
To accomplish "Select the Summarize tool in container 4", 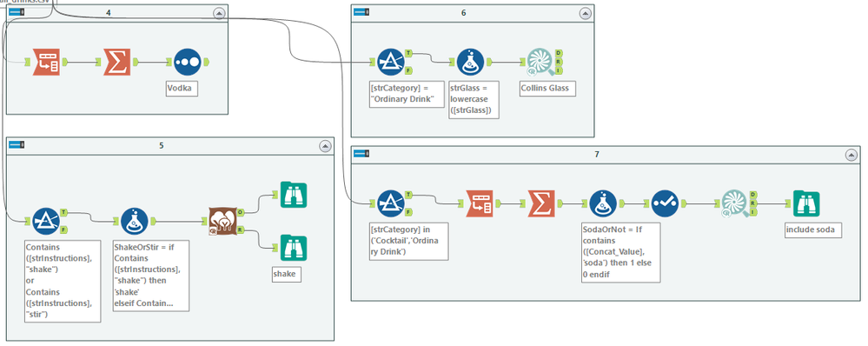I will pyautogui.click(x=116, y=62).
